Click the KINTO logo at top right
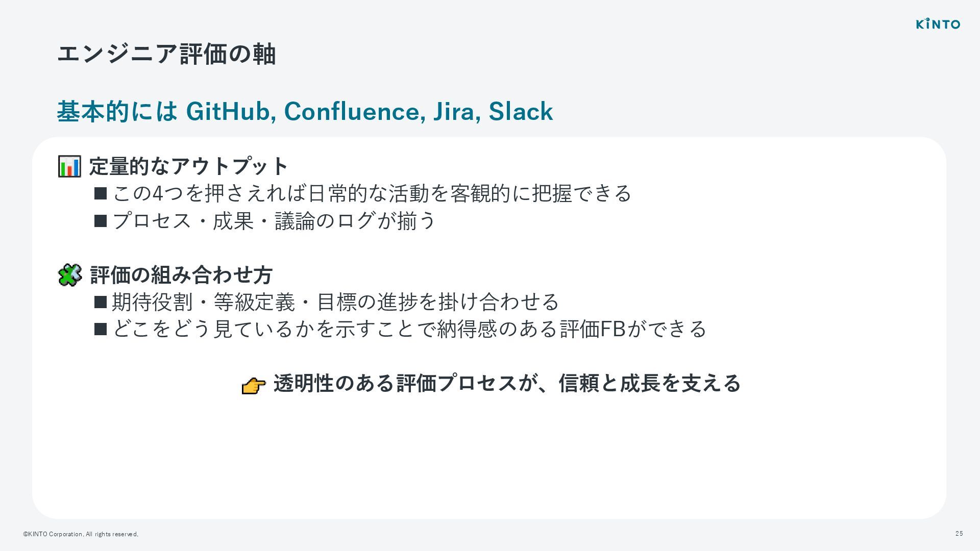The image size is (980, 551). click(x=938, y=24)
